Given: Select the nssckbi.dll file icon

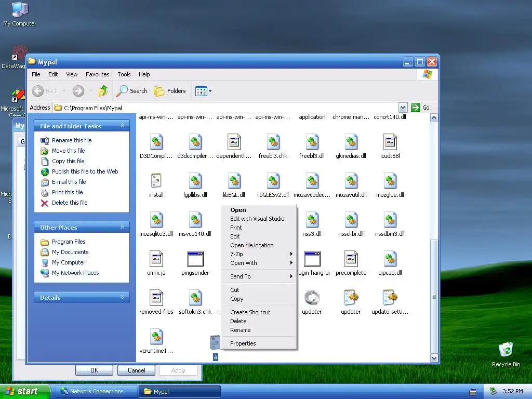Looking at the screenshot, I should 351,220.
